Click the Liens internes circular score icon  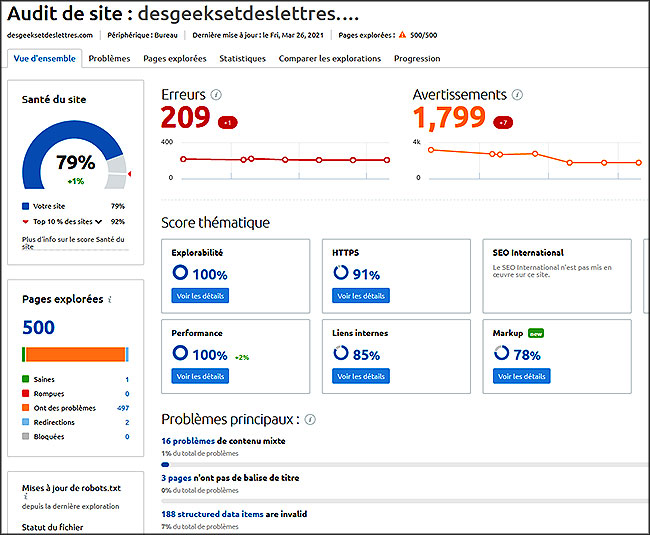point(341,353)
